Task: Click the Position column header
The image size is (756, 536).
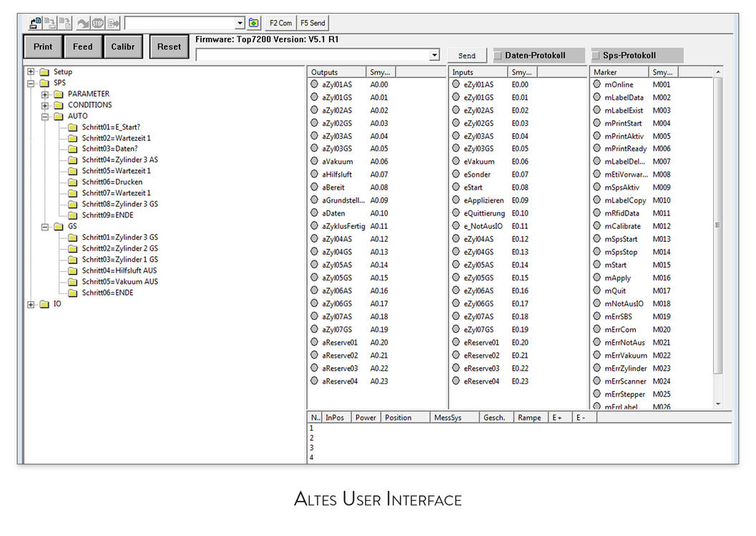Action: click(406, 418)
